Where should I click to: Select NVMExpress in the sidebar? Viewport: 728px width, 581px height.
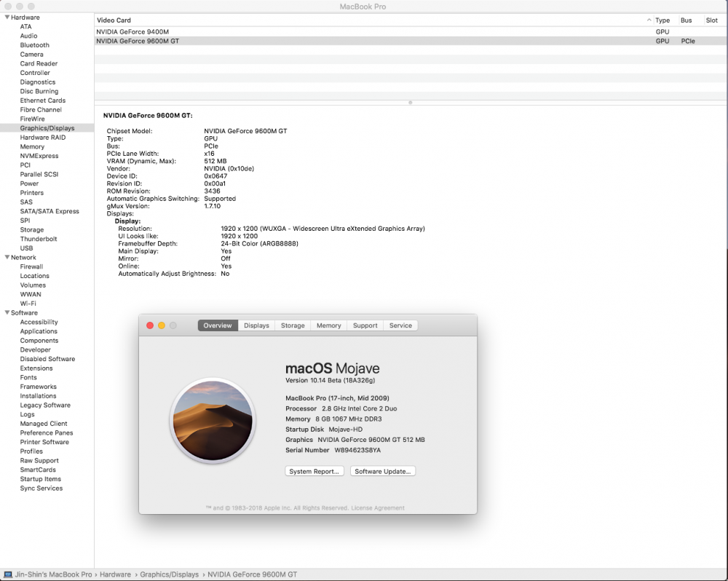coord(39,156)
